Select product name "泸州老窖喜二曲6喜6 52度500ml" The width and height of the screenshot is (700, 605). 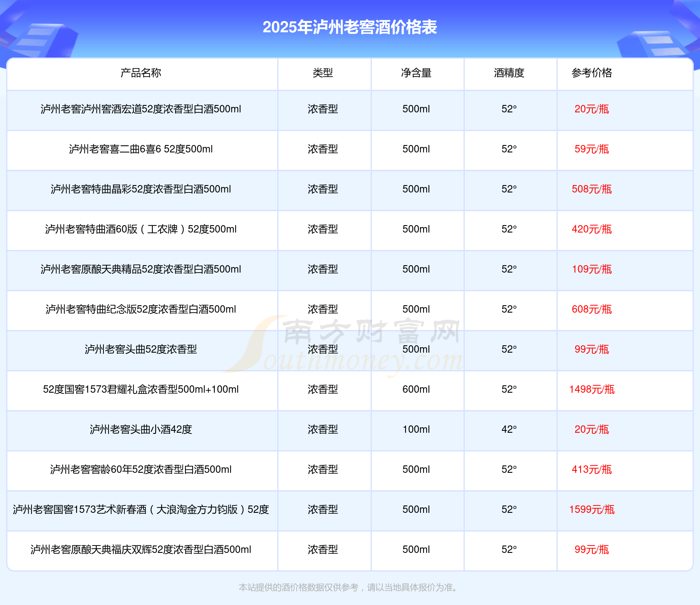point(141,149)
